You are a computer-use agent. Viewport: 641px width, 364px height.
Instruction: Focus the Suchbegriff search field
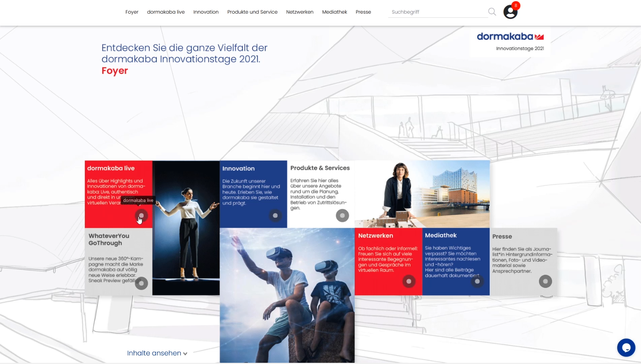coord(438,12)
